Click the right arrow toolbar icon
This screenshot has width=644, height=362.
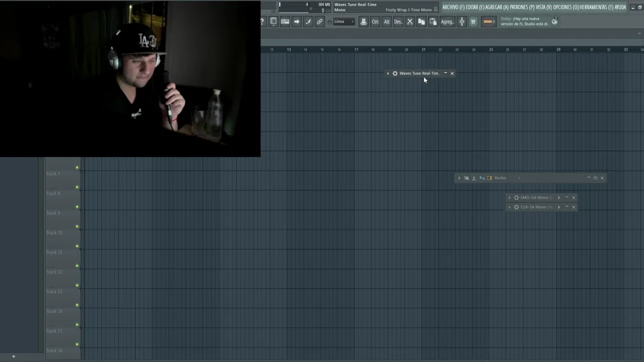pyautogui.click(x=296, y=21)
